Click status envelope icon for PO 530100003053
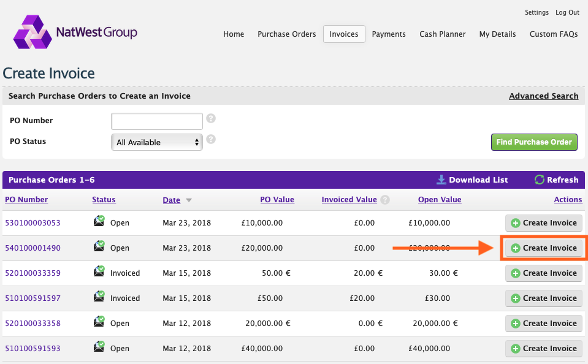Viewport: 588px width, 364px height. (99, 221)
